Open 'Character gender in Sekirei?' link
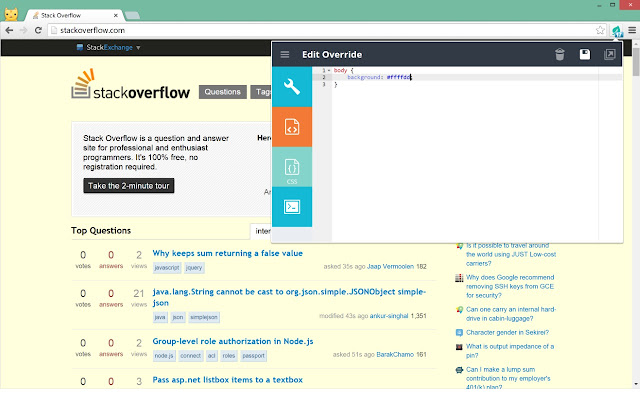640x400 pixels. 507,332
